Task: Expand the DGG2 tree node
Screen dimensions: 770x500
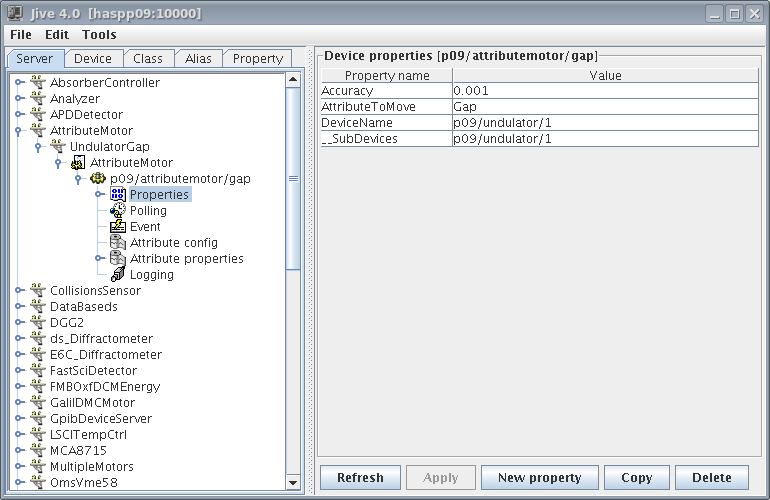Action: (19, 323)
